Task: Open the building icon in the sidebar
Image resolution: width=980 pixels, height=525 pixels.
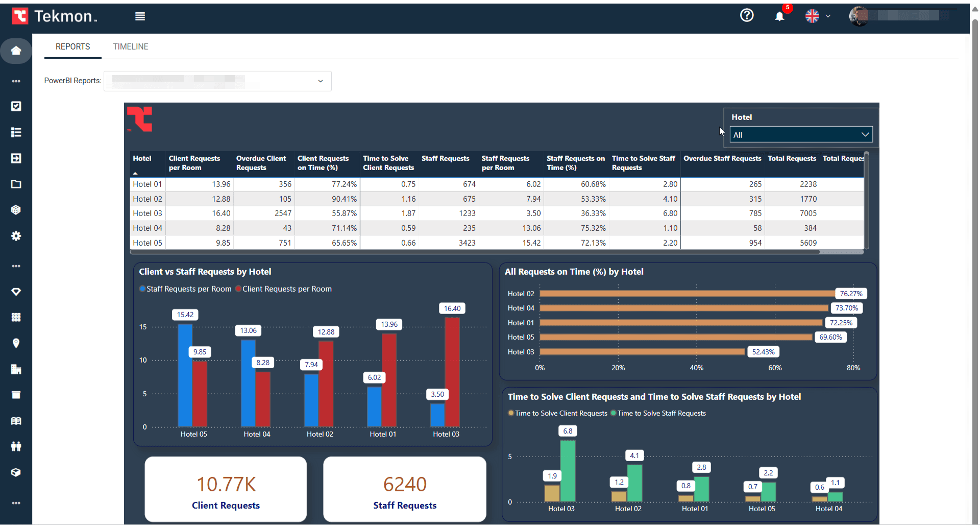Action: 16,369
